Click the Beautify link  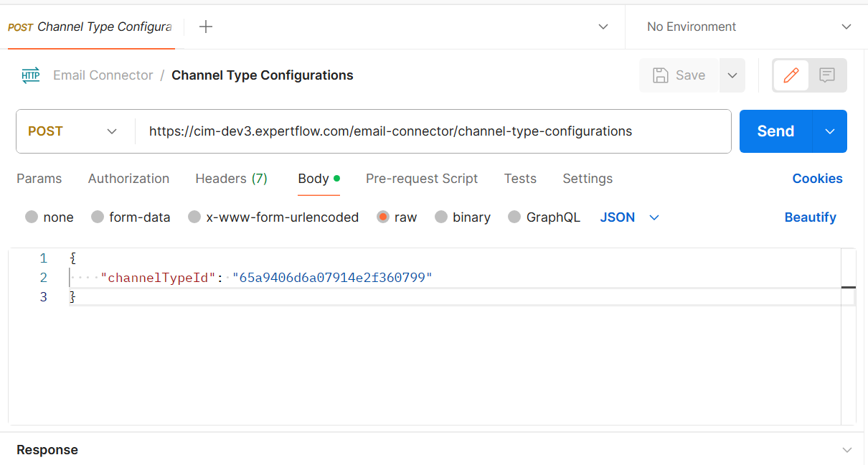[x=810, y=217]
